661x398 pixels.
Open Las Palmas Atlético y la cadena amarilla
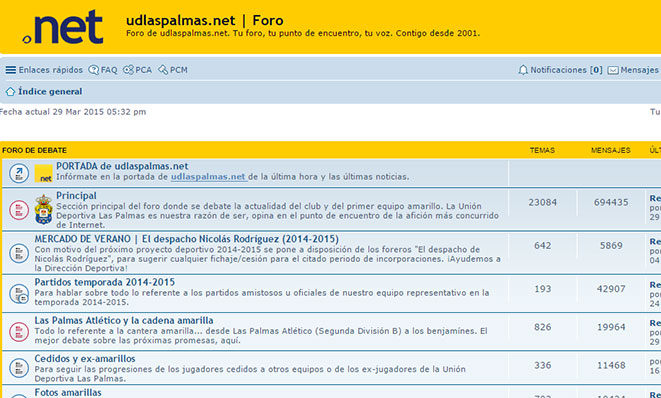coord(124,320)
